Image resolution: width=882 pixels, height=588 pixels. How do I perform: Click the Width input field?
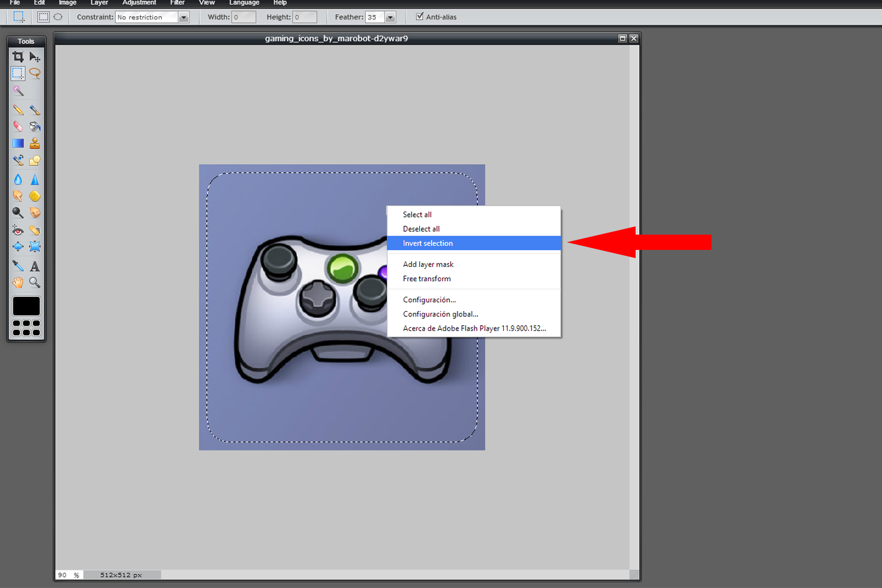click(243, 17)
